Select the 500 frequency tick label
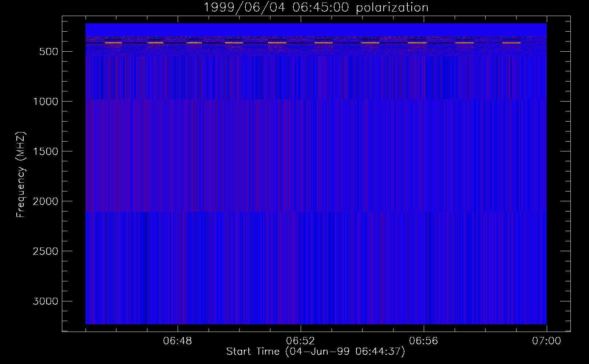Screen dimensions: 589x364 click(49, 52)
